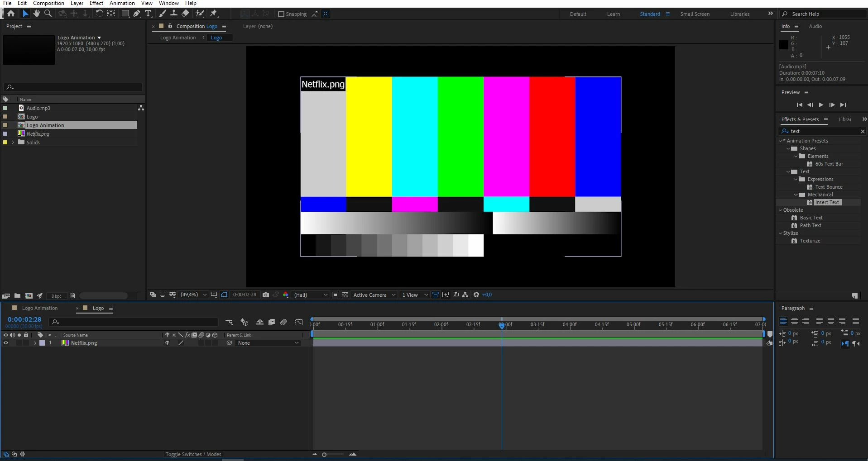Screen dimensions: 868x461
Task: Open Parent None dropdown for Netflix.png
Action: pos(268,343)
